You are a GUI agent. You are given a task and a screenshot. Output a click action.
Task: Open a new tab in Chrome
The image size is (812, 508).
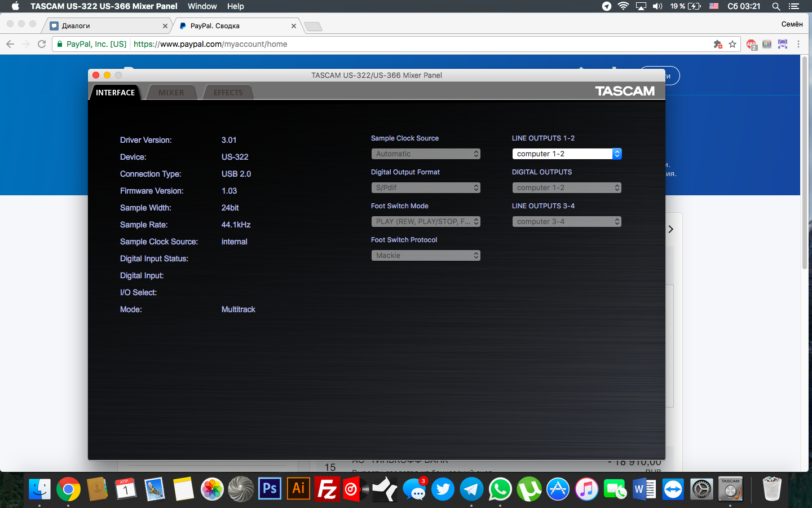pyautogui.click(x=313, y=27)
